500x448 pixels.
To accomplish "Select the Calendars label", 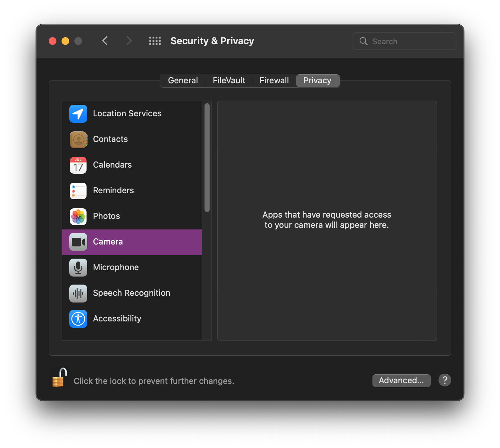I will 112,165.
